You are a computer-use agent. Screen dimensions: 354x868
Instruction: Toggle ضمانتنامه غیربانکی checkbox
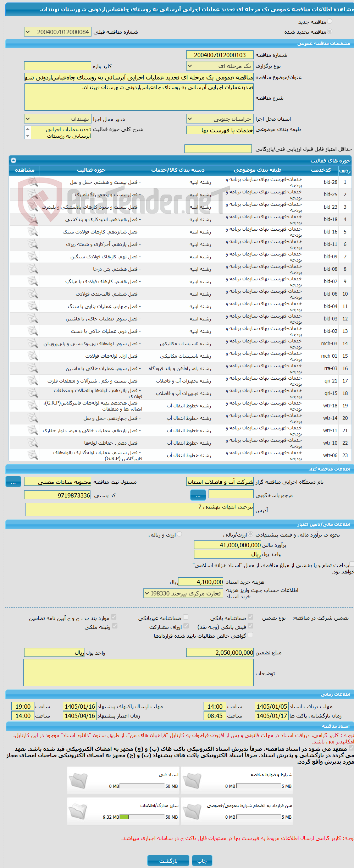(186, 617)
